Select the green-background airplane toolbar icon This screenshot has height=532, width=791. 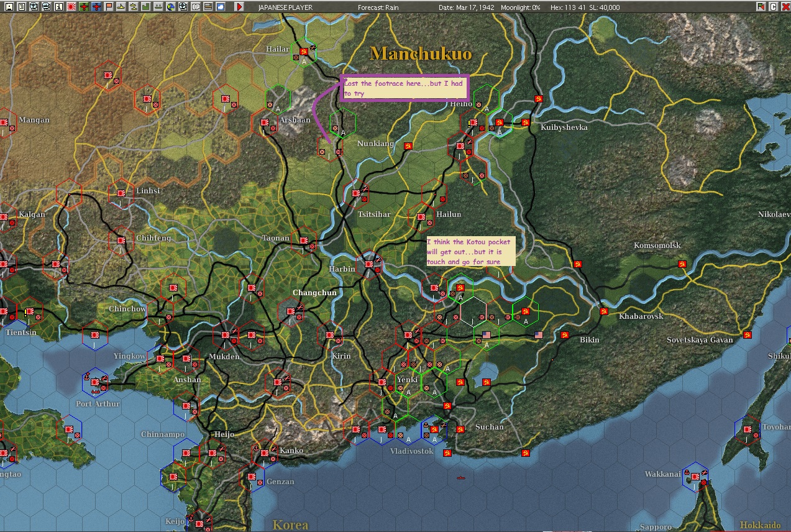(x=84, y=7)
